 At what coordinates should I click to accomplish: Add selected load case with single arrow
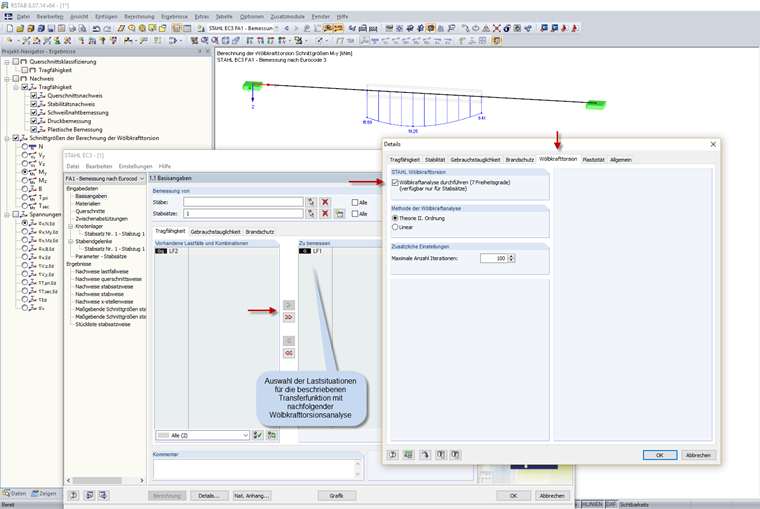click(288, 305)
